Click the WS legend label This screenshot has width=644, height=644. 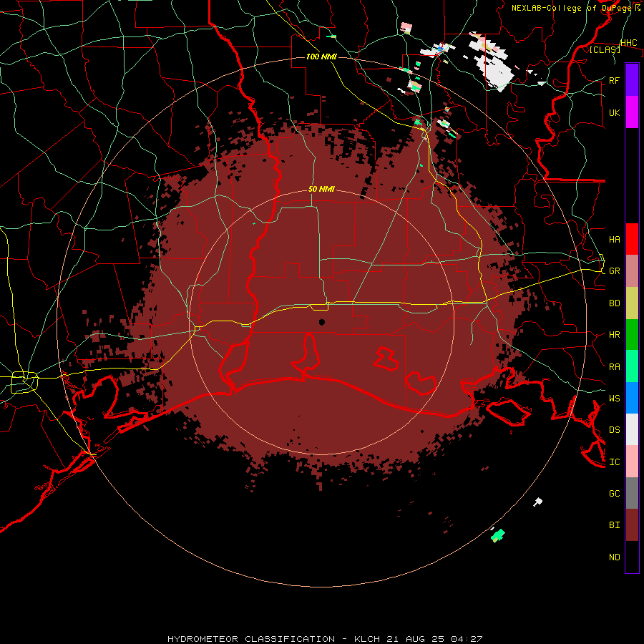614,398
